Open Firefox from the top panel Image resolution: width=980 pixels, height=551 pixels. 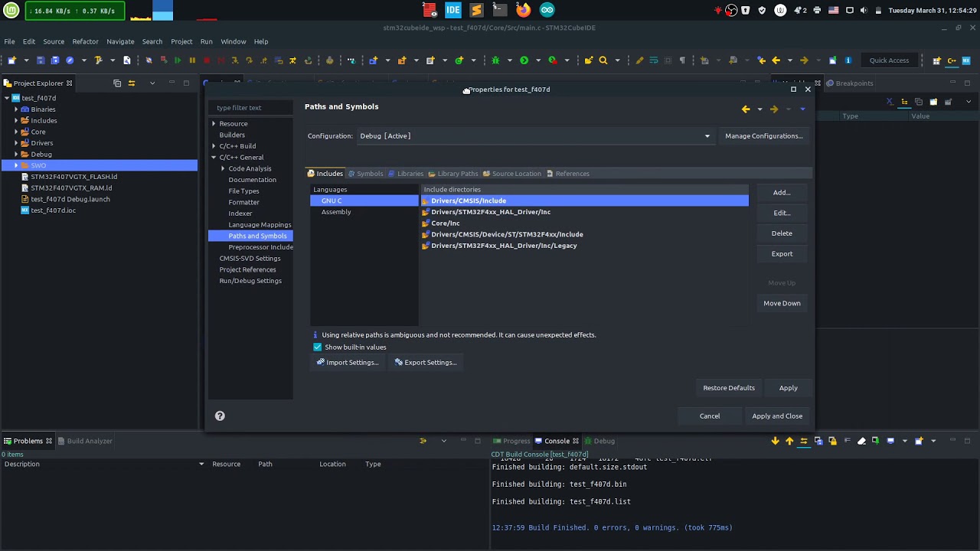(x=524, y=10)
